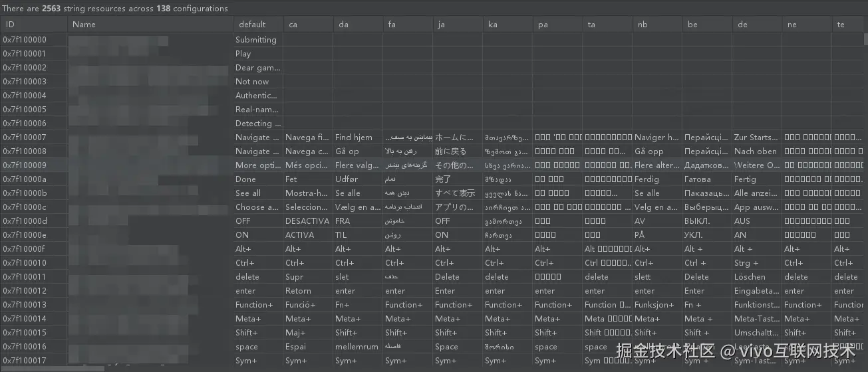Click the 'Umschaltt...' cell
Screen dimensions: 868x372
click(x=758, y=333)
